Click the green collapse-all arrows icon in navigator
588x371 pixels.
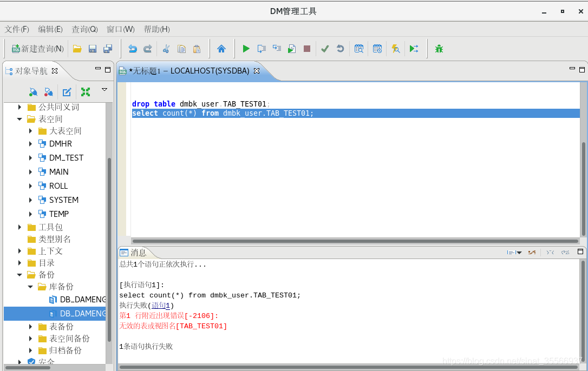(86, 92)
